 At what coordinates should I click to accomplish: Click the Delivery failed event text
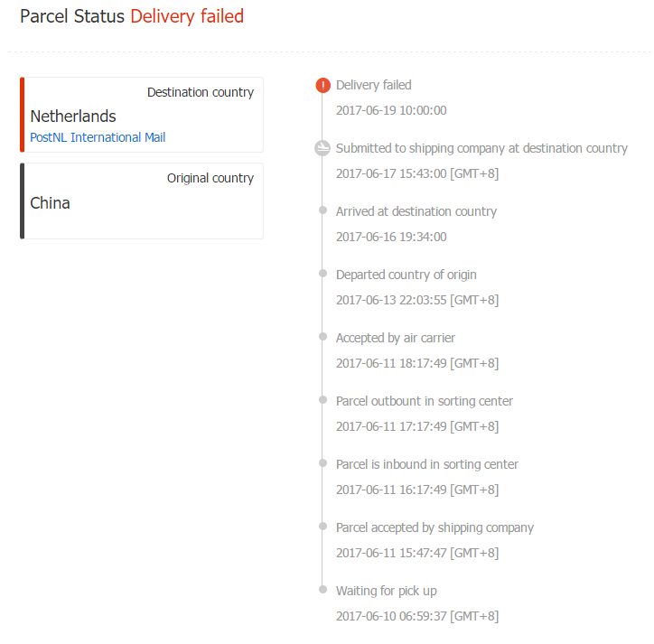tap(374, 85)
